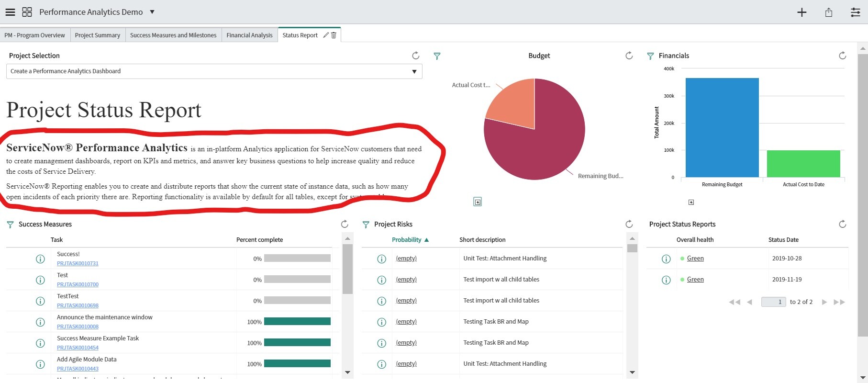Click the Task column header
Screen dimensions: 868x383
coord(56,240)
